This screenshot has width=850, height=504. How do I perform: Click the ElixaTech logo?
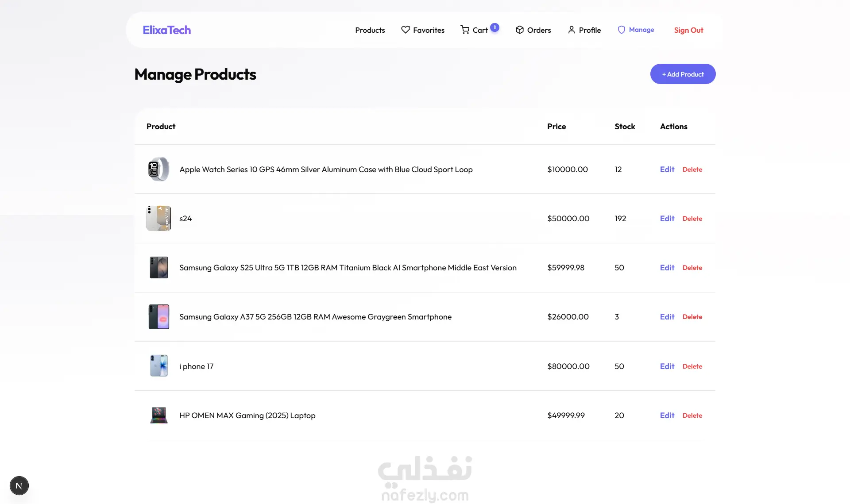coord(167,30)
